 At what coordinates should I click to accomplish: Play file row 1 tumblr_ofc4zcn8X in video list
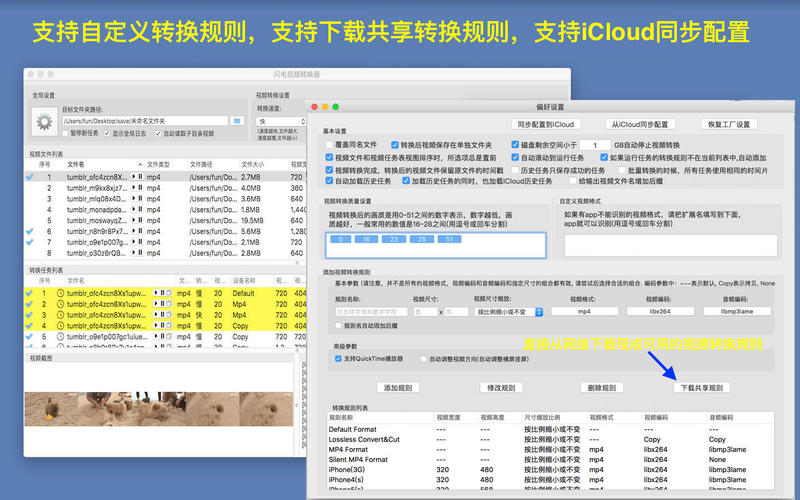(x=134, y=177)
